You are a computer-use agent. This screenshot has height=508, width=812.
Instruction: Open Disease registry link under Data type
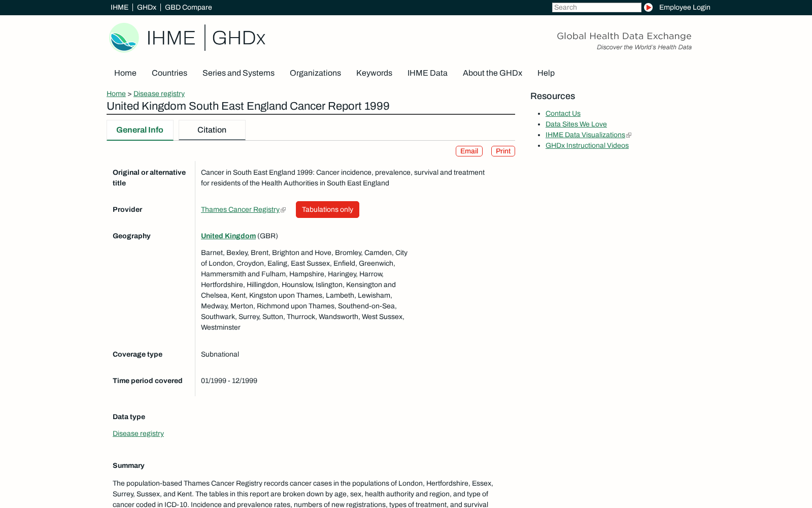tap(138, 434)
